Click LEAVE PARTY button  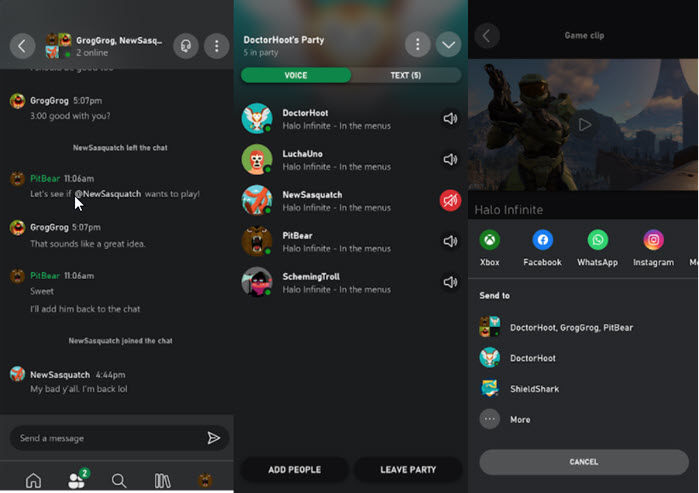tap(408, 469)
